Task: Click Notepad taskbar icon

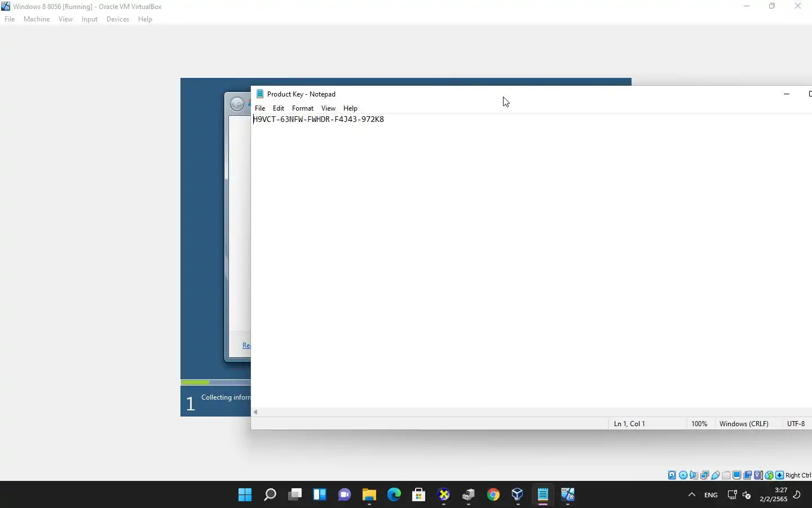Action: [x=543, y=495]
